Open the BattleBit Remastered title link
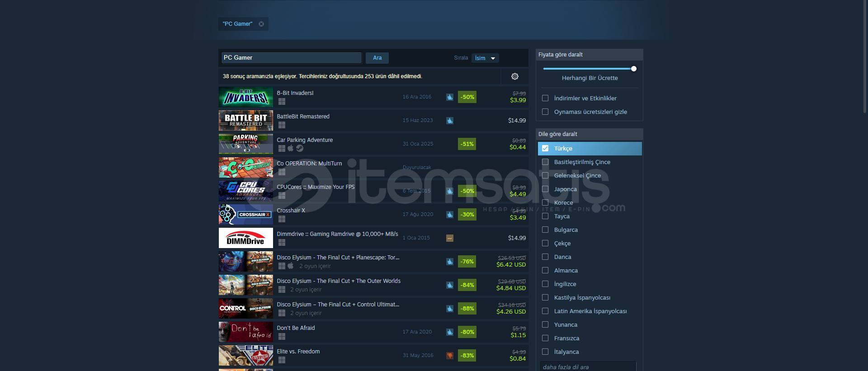The image size is (868, 371). (x=303, y=117)
